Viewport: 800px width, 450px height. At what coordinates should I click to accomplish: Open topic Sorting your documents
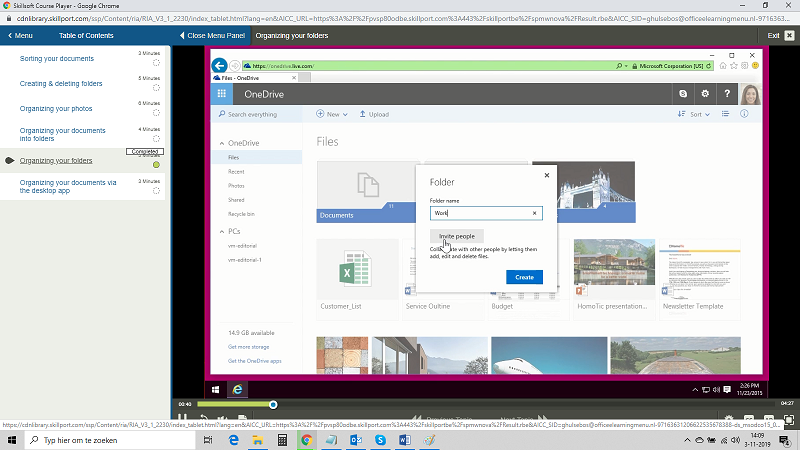point(57,59)
